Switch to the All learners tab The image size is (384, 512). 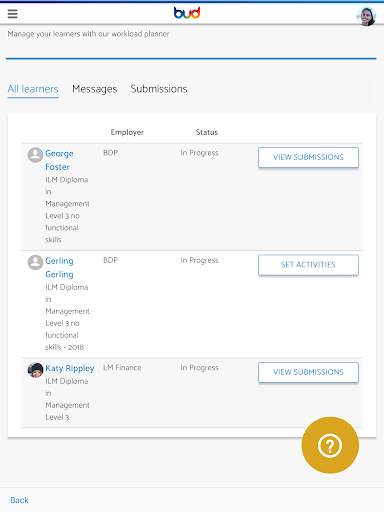33,89
